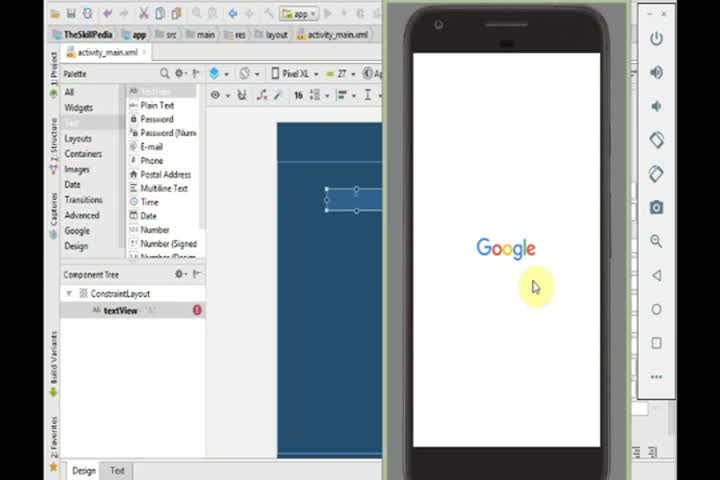Click the default margins 16 value
This screenshot has width=720, height=480.
point(298,95)
